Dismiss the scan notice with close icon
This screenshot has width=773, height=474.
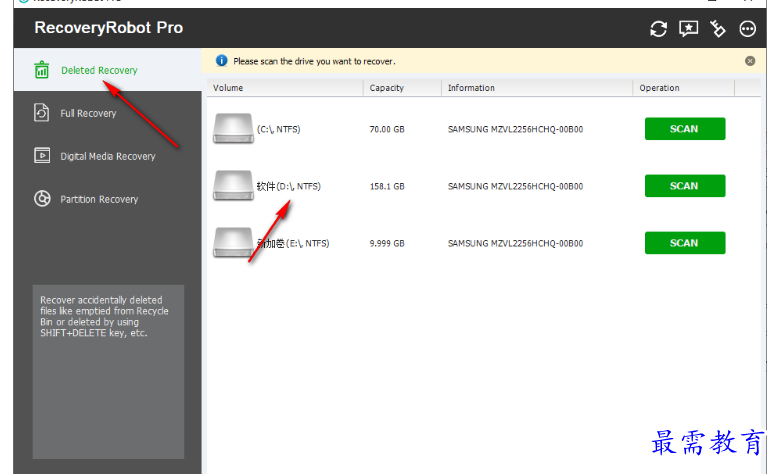(x=750, y=61)
